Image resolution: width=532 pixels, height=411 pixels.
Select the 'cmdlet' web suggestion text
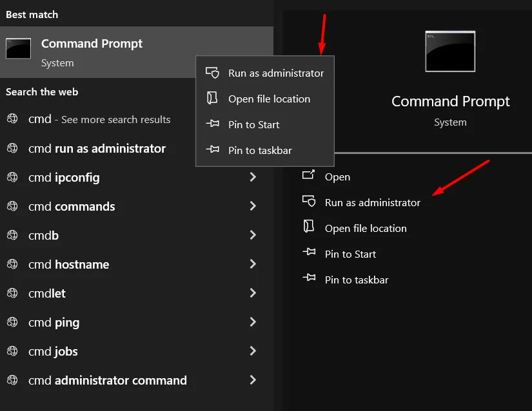coord(47,293)
